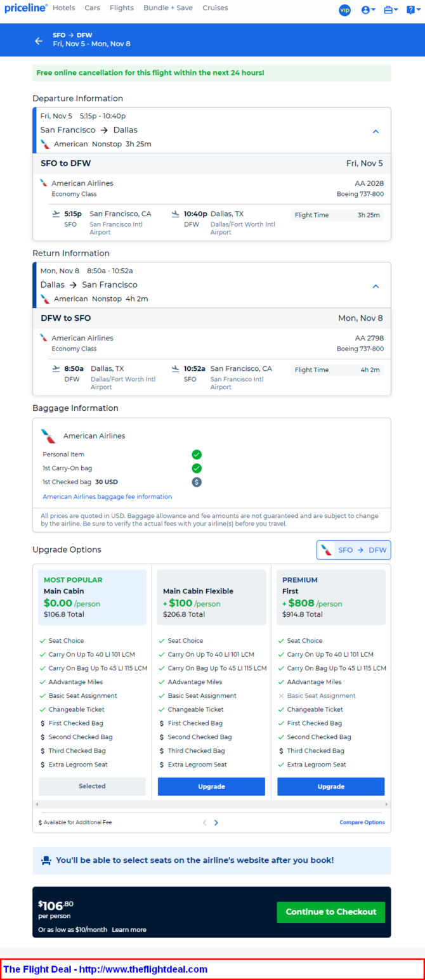The width and height of the screenshot is (425, 980).
Task: Click the takeoff icon next to 8:50a
Action: click(56, 369)
